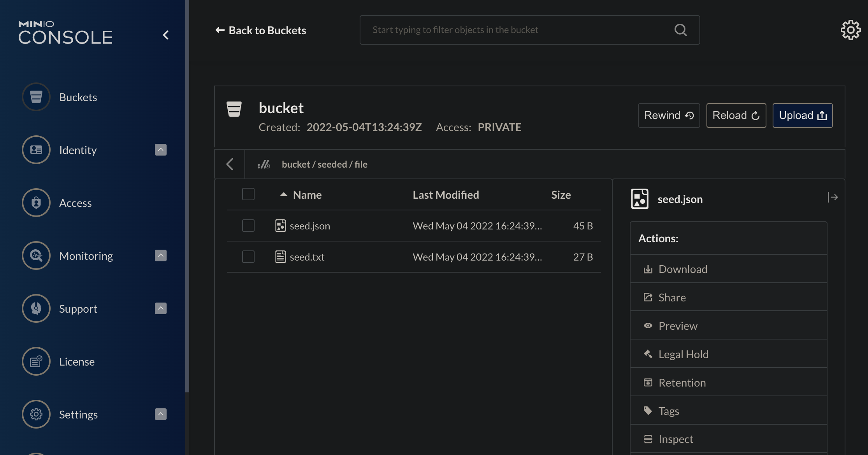Open Buckets from the sidebar icon

tap(36, 97)
